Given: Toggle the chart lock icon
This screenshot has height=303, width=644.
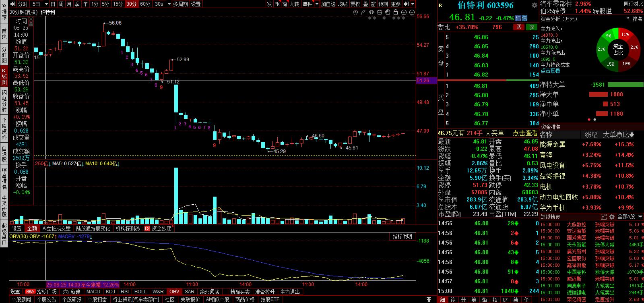Looking at the screenshot, I should (x=396, y=12).
